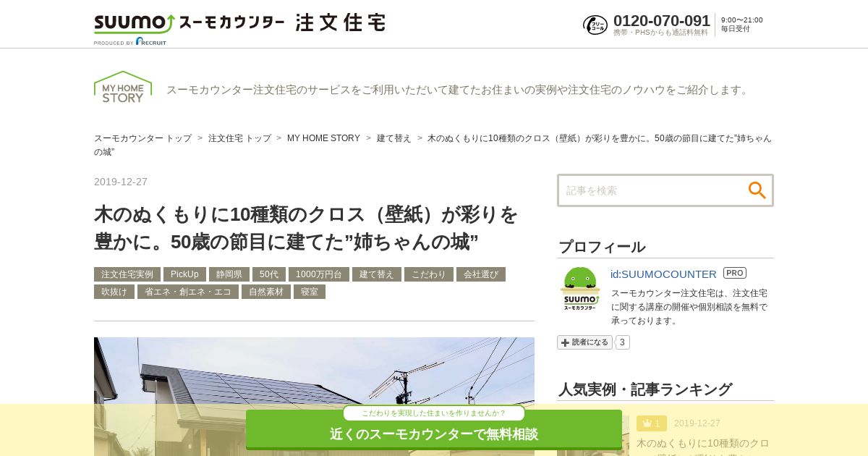The image size is (868, 456).
Task: Click the プロフィール heading
Action: click(x=602, y=247)
